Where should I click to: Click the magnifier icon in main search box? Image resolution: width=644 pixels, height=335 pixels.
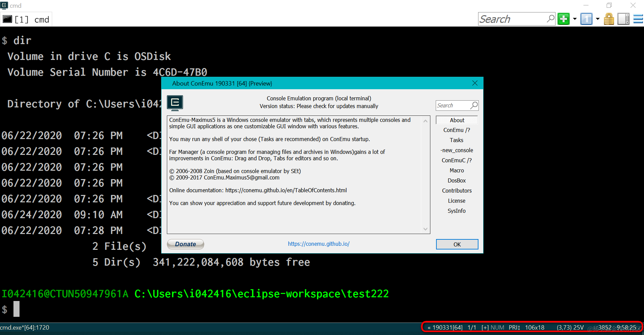click(550, 19)
